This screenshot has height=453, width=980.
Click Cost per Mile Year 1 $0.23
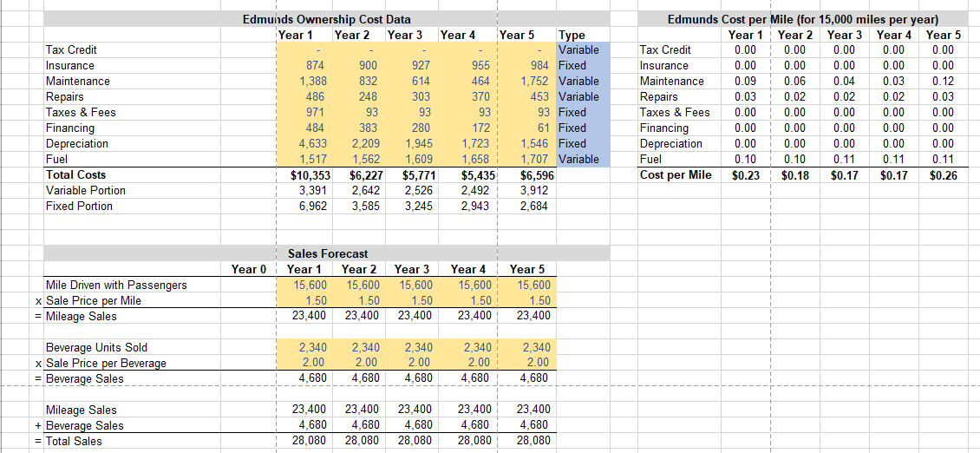pos(746,175)
